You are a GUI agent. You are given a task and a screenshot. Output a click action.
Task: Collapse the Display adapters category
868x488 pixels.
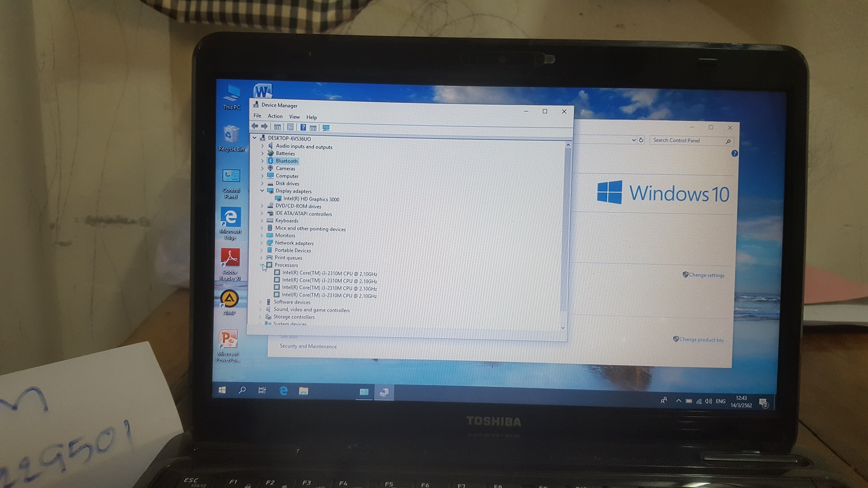click(x=262, y=191)
